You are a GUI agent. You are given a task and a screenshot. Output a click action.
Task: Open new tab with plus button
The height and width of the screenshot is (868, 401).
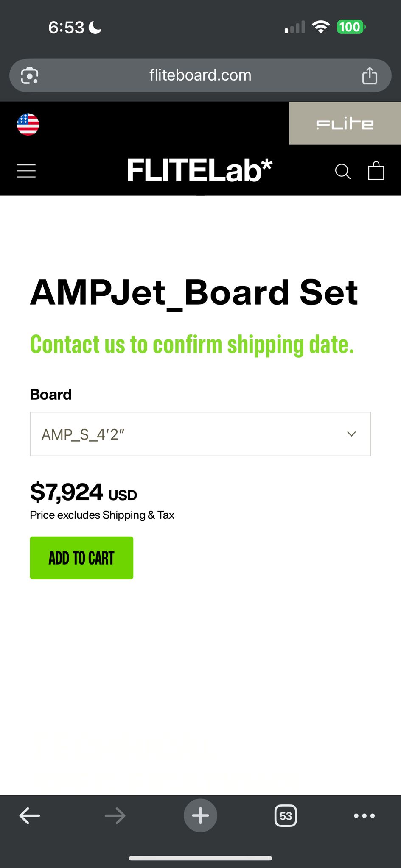(x=200, y=815)
